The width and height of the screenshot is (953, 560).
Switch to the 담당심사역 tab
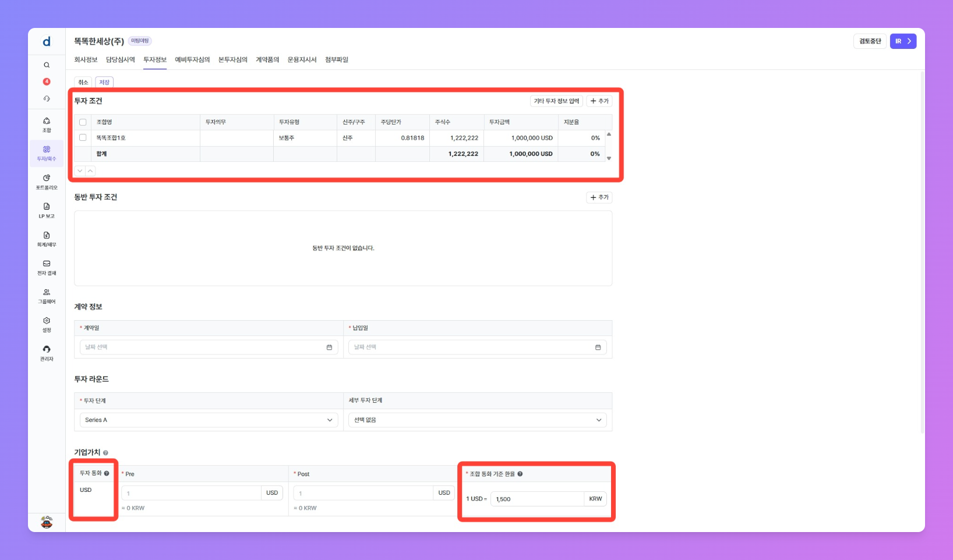121,60
